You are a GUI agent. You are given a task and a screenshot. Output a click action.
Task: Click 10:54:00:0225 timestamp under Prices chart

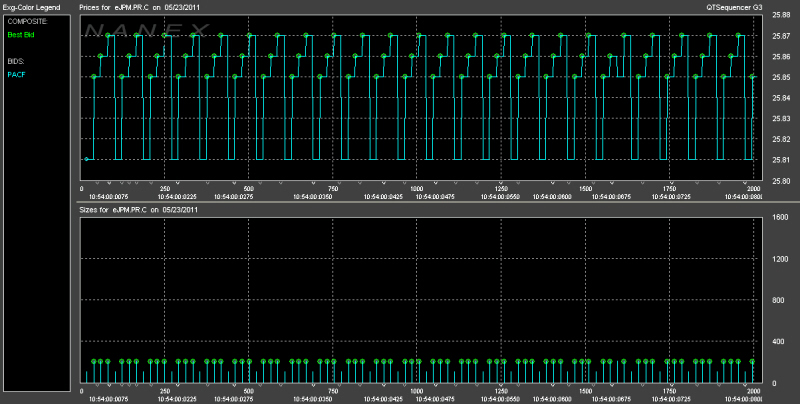(x=177, y=196)
